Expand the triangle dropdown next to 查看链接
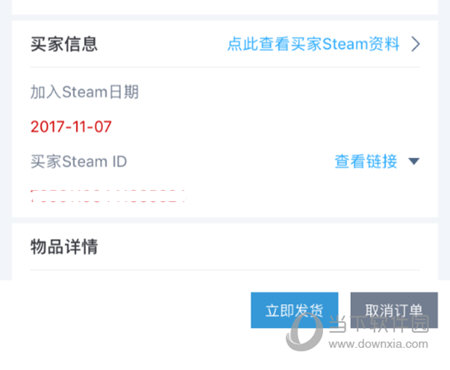 coord(414,162)
